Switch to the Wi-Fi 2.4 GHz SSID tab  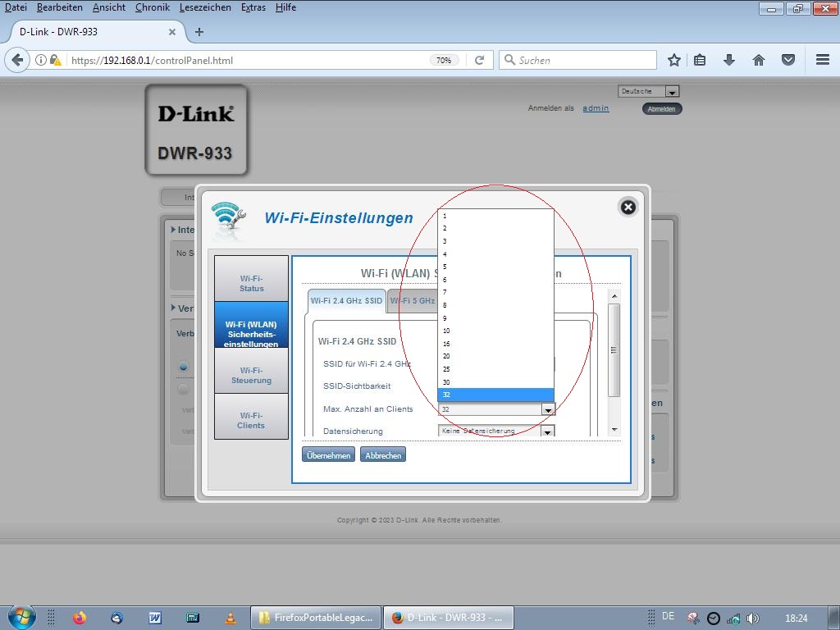click(x=347, y=300)
